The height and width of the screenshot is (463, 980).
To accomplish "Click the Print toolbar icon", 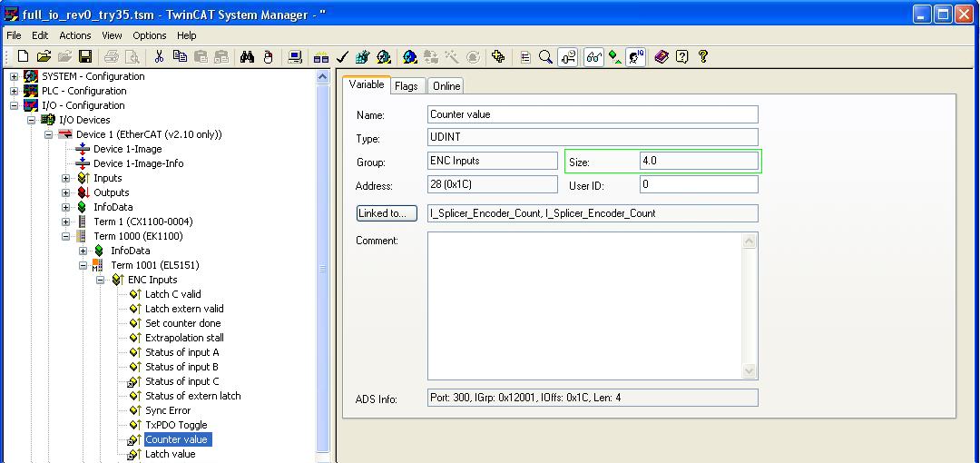I will (112, 57).
